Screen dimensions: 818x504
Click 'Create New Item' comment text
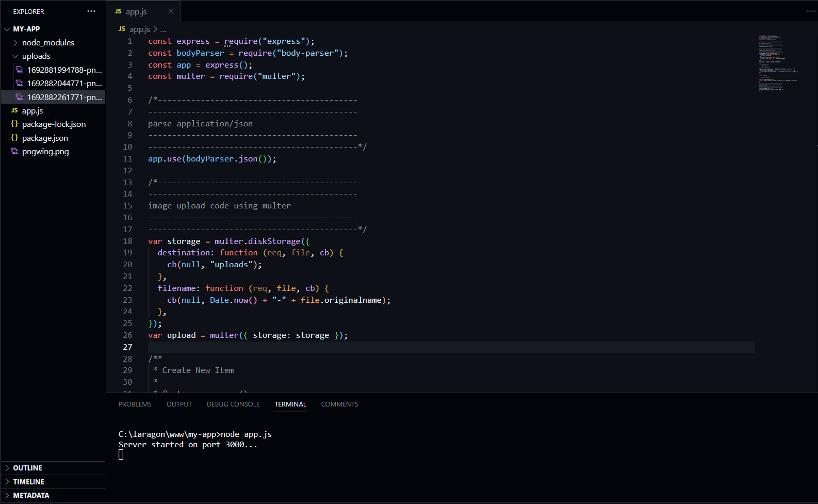click(198, 370)
